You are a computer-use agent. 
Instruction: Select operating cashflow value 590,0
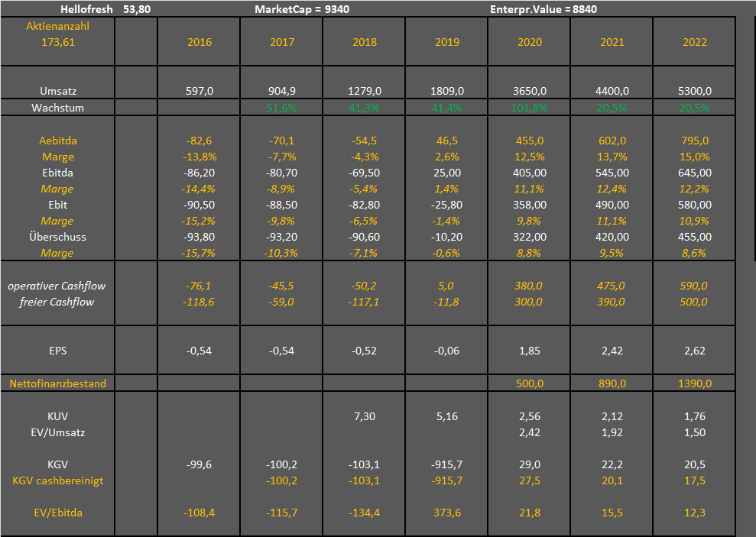click(x=693, y=286)
